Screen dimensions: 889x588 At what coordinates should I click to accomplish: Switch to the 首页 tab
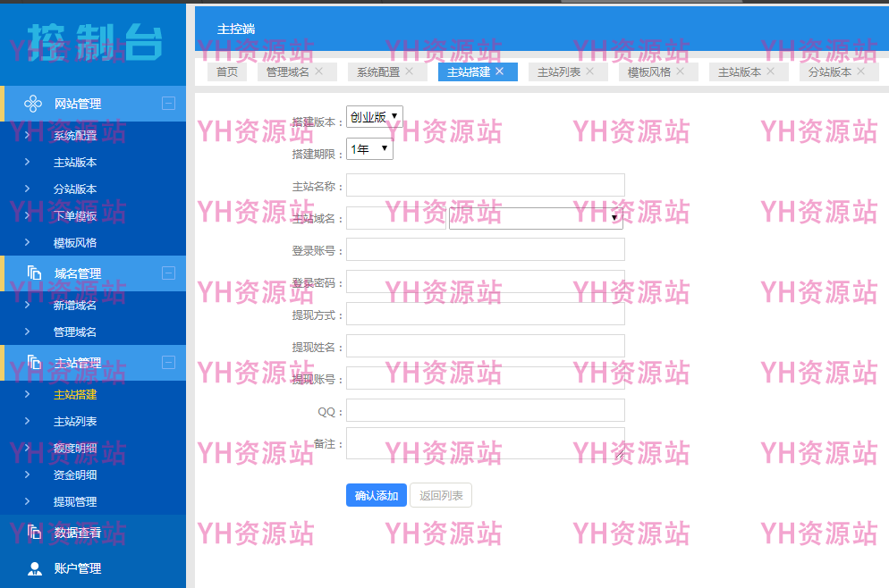227,72
